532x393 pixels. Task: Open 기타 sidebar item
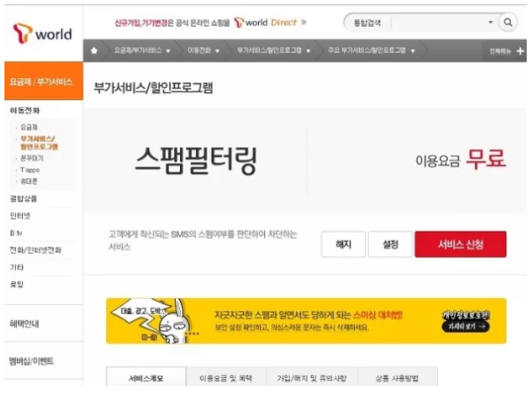pyautogui.click(x=17, y=267)
